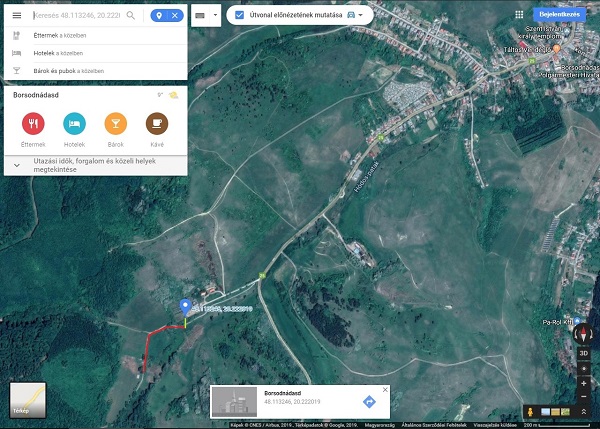Toggle the 3D view button
Viewport: 600px width, 429px height.
pos(584,353)
